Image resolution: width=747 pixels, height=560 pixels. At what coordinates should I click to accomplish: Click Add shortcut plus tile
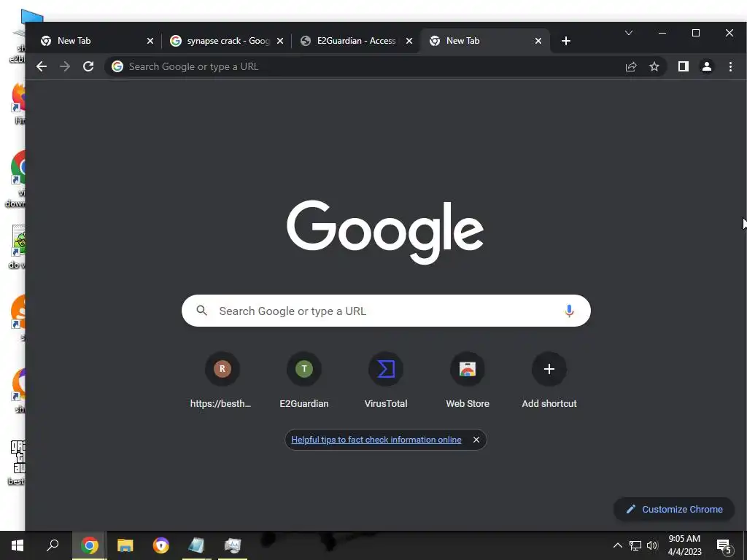[x=549, y=381]
